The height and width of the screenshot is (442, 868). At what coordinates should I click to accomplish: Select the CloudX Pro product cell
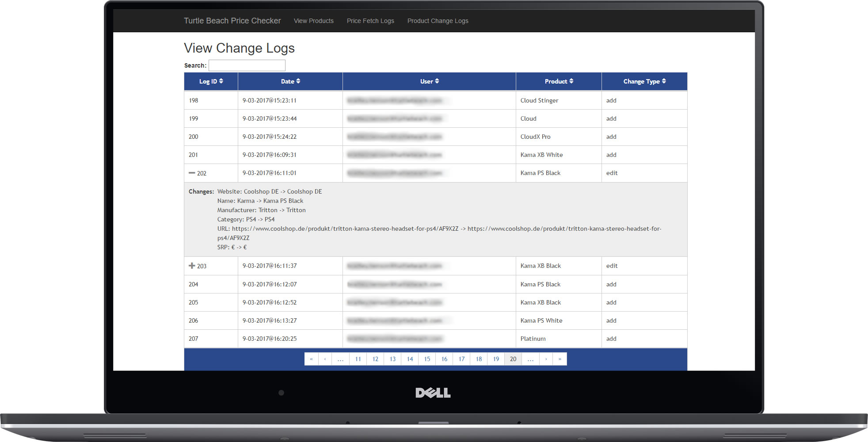pos(559,137)
